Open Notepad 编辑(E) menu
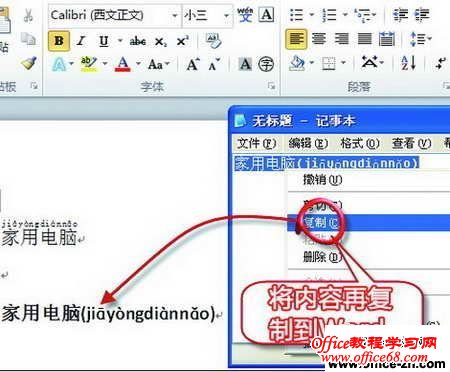This screenshot has height=372, width=450. (x=308, y=143)
